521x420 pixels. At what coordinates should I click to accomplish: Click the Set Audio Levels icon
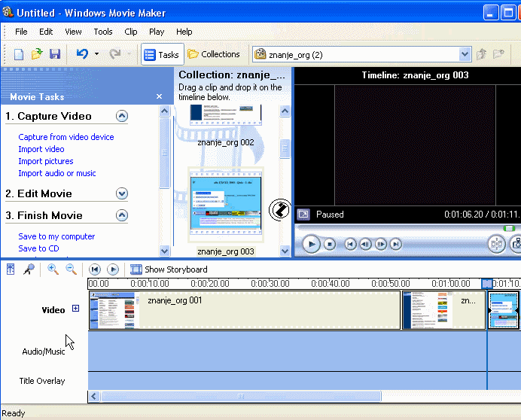click(11, 269)
